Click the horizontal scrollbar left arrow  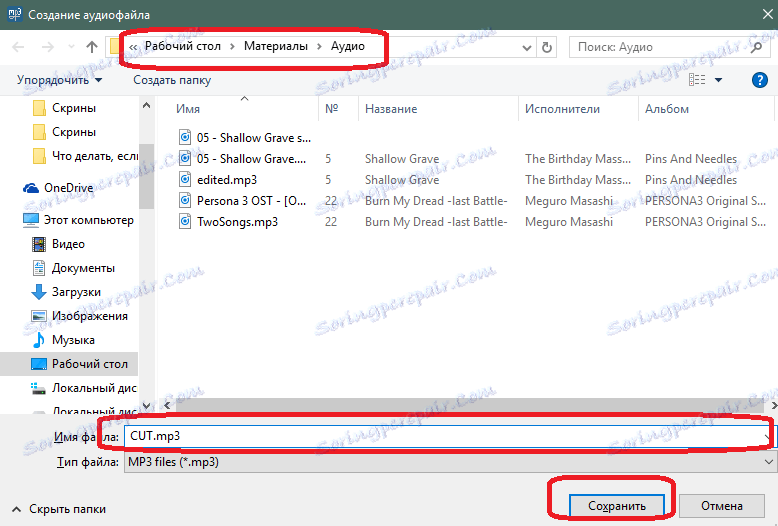click(167, 405)
